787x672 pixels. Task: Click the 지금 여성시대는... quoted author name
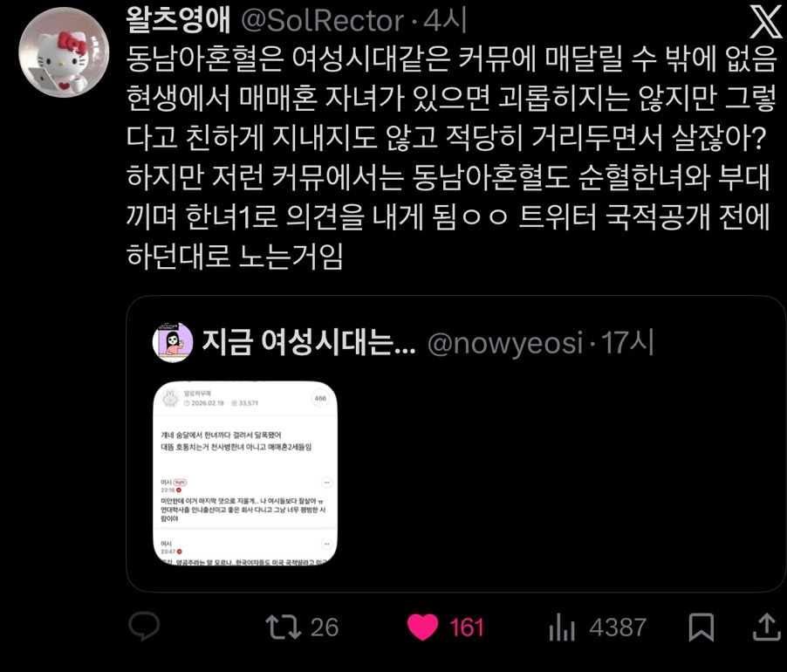tap(309, 342)
